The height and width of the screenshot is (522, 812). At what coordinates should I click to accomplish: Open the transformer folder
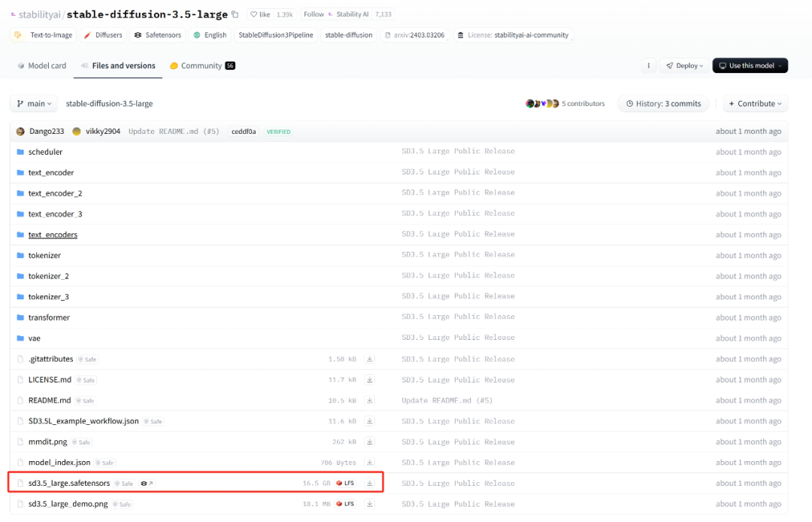click(49, 318)
